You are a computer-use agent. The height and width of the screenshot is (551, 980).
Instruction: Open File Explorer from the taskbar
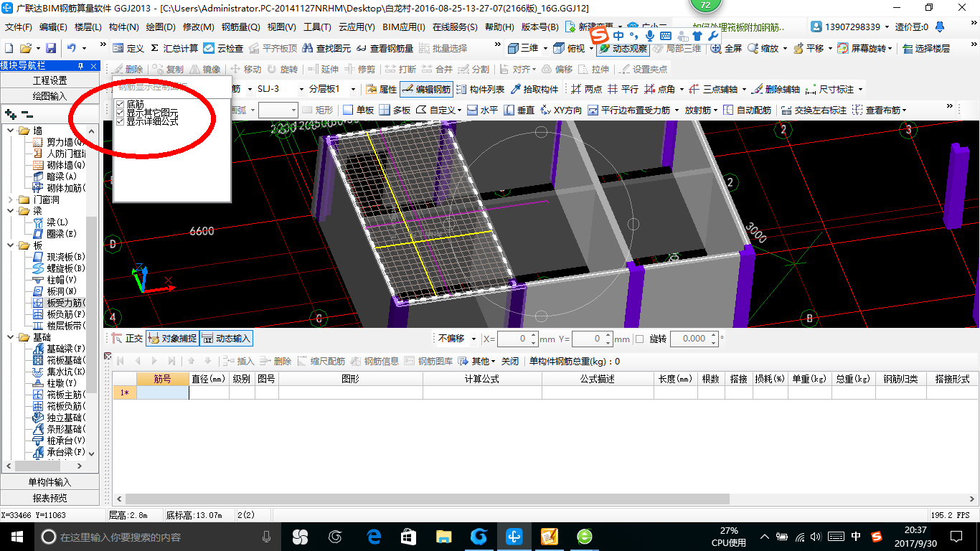click(x=444, y=536)
